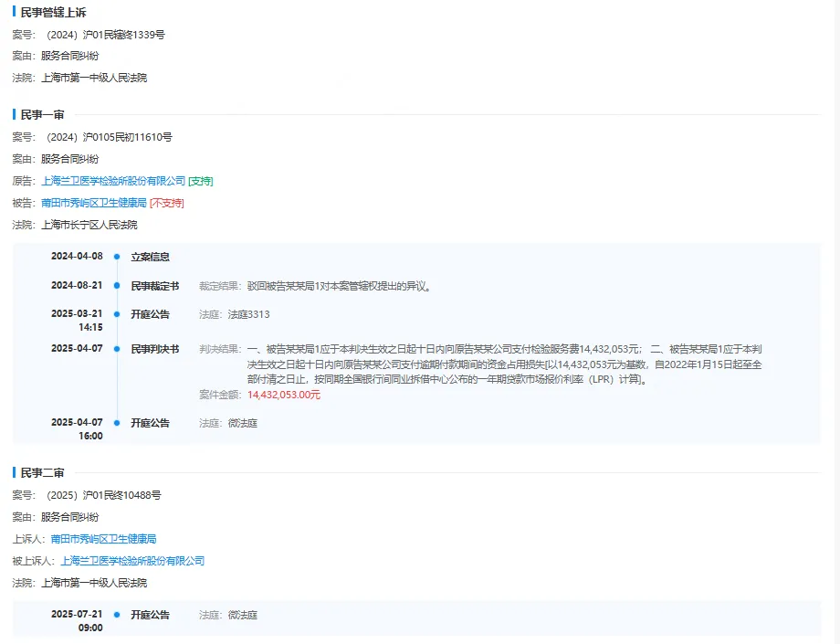Screen dimensions: 840x644
Task: Click 服务合同纠纷 under 民事管辖上诉
Action: pyautogui.click(x=70, y=56)
